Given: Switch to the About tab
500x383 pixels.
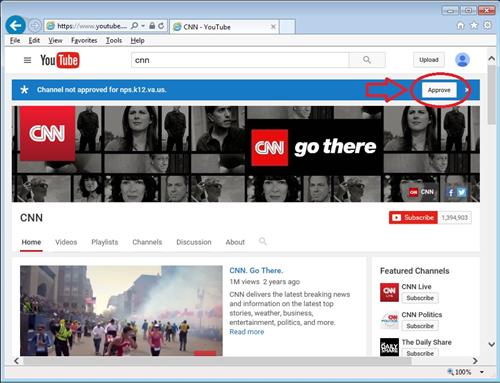Looking at the screenshot, I should (235, 242).
